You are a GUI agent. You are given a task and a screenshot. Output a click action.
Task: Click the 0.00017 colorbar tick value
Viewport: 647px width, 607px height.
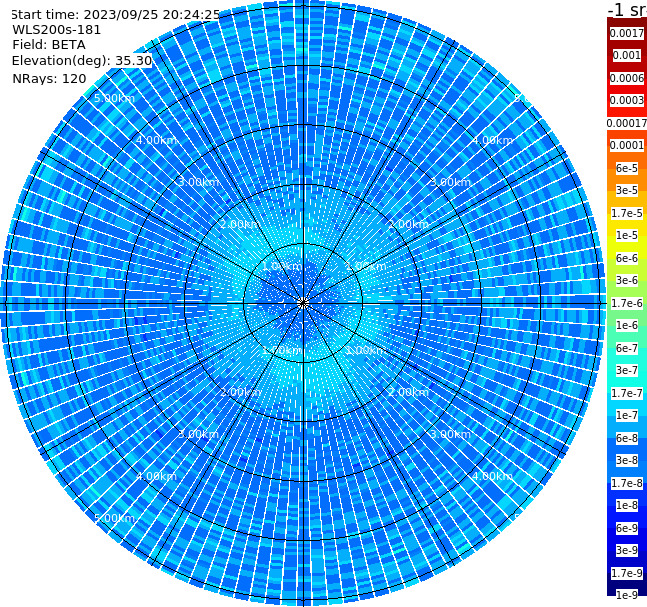tap(627, 123)
